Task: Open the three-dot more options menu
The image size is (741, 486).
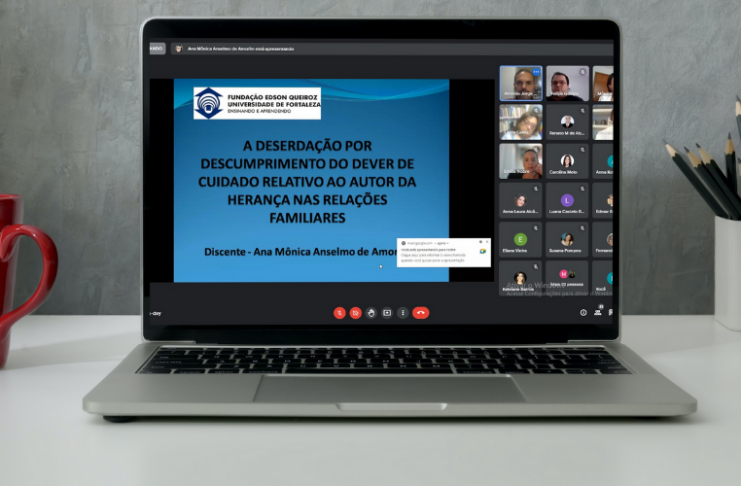Action: click(403, 313)
